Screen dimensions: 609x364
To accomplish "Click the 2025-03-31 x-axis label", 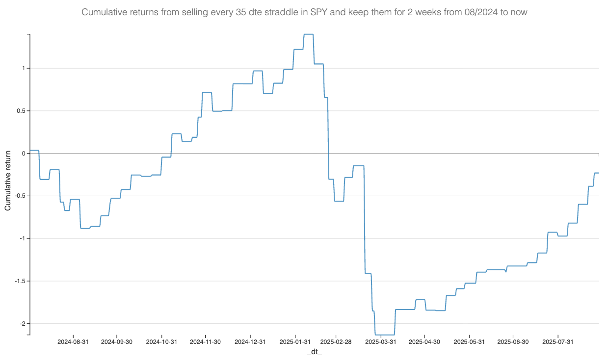I will tap(380, 342).
